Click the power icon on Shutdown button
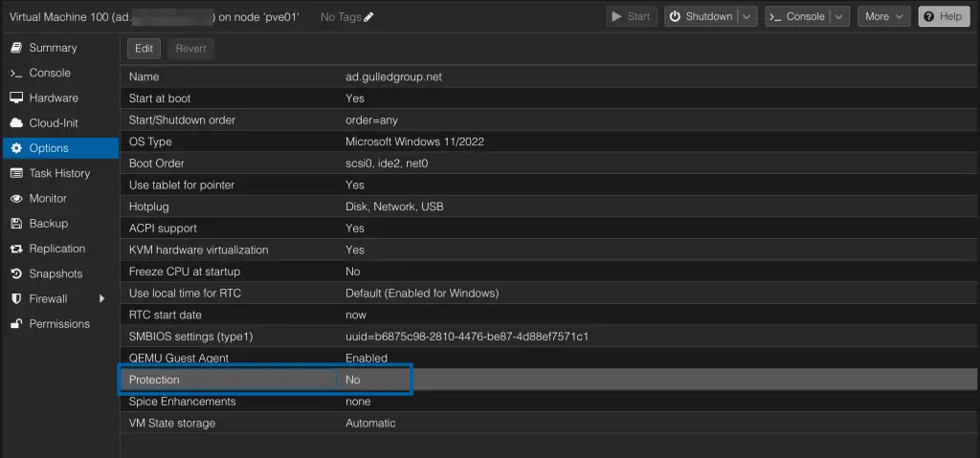 (x=675, y=17)
